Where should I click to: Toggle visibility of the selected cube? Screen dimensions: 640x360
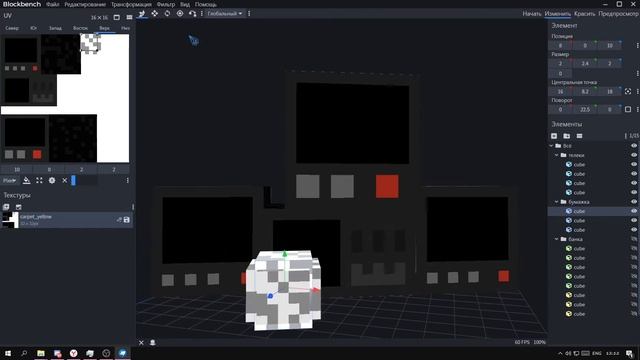coord(634,211)
